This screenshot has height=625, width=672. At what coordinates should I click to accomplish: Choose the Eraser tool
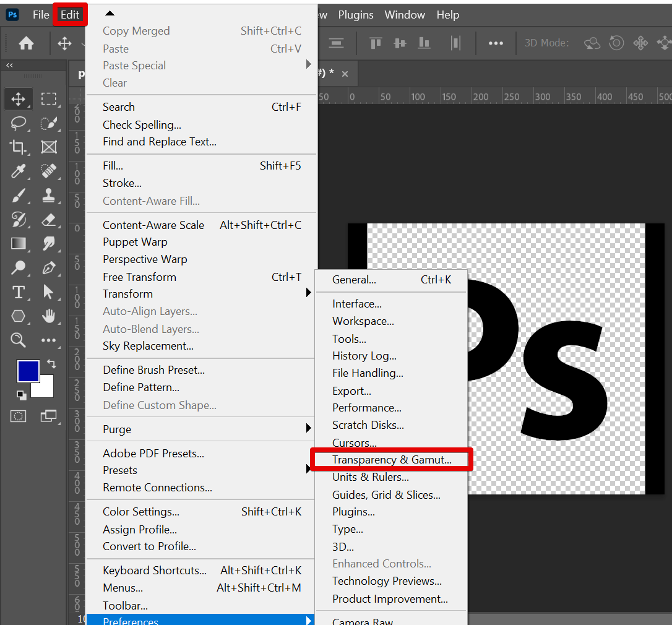pos(49,220)
